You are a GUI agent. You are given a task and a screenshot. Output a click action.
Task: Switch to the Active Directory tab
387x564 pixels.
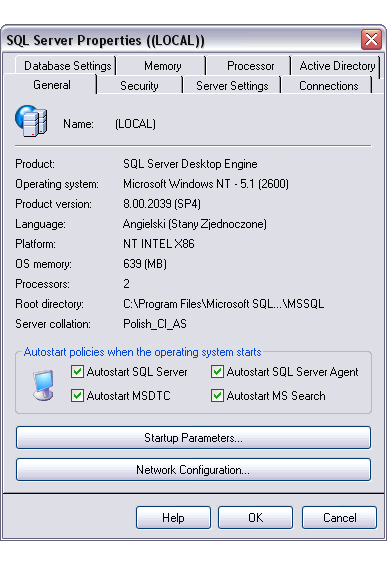337,66
